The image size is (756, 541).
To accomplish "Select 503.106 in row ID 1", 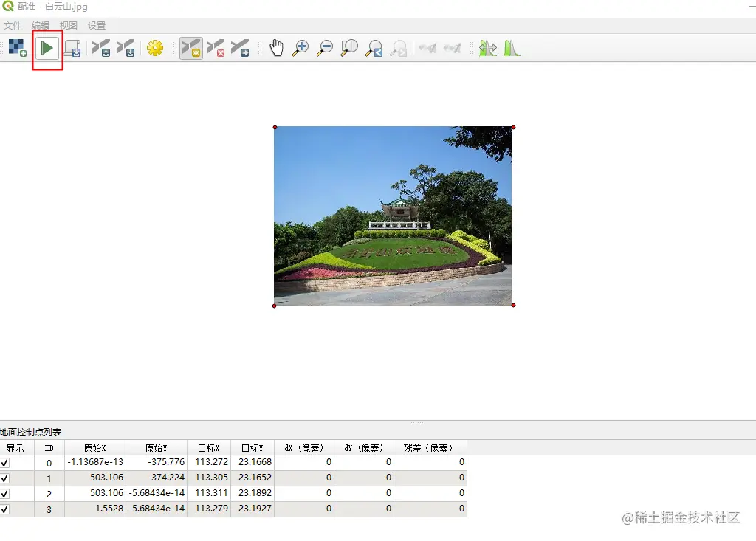I will tap(95, 478).
